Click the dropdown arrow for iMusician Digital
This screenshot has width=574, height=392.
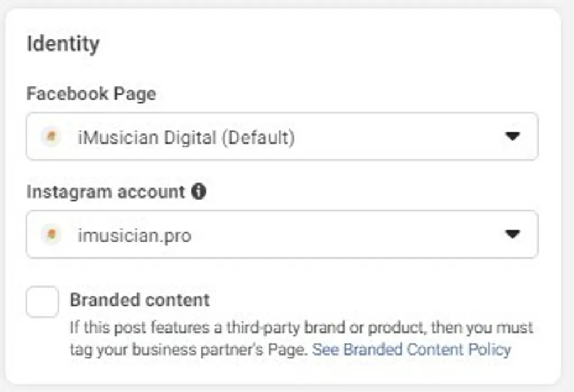coord(513,136)
